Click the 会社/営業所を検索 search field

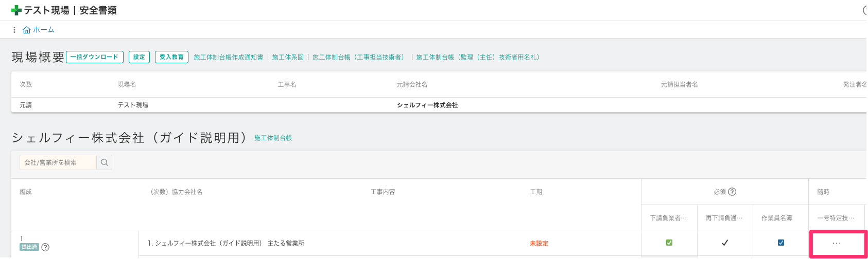[x=58, y=162]
